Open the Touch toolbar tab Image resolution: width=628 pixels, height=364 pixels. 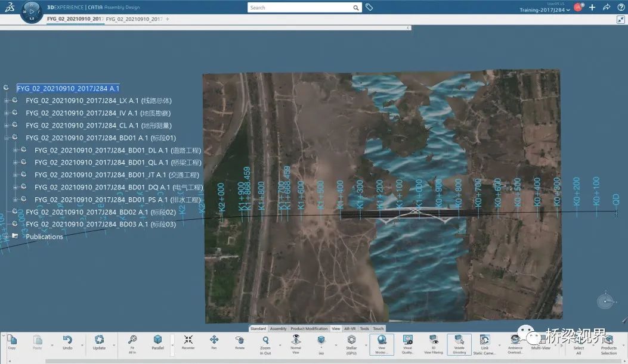click(x=378, y=328)
